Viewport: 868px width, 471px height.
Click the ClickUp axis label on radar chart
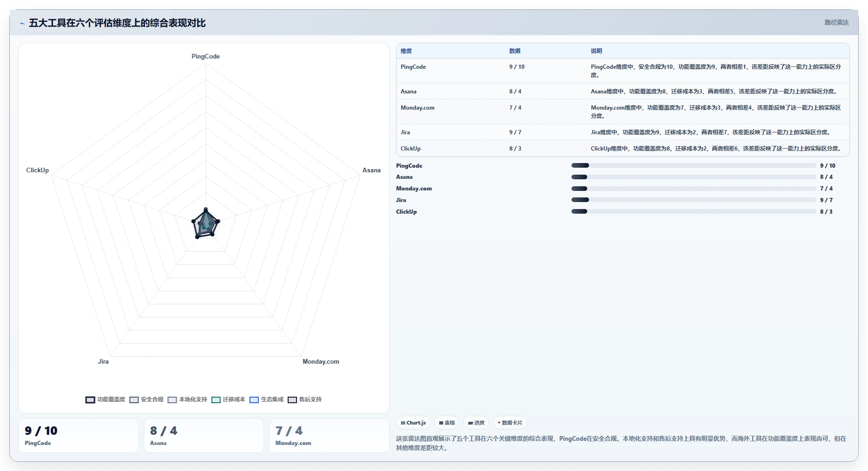click(38, 170)
